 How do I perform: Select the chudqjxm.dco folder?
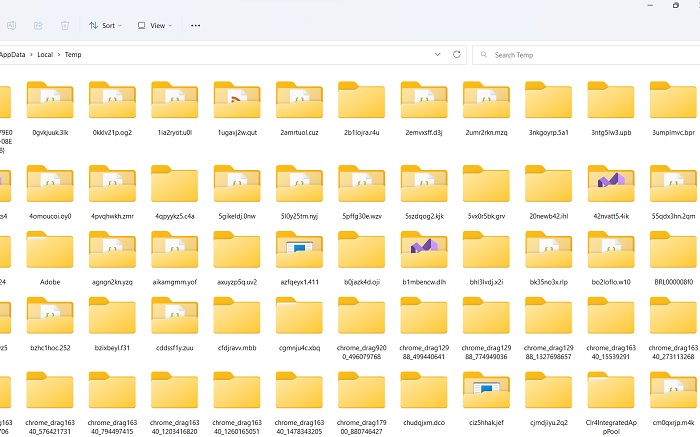coord(424,391)
